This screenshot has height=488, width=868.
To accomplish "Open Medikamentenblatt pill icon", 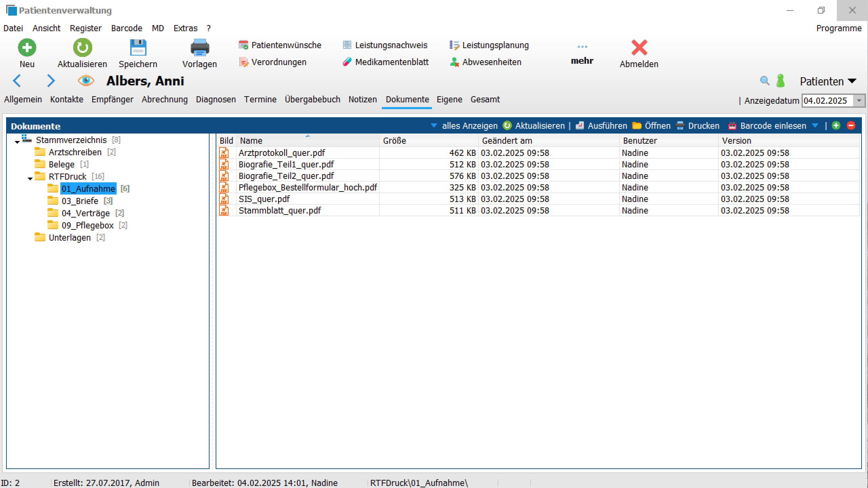I will [x=347, y=62].
